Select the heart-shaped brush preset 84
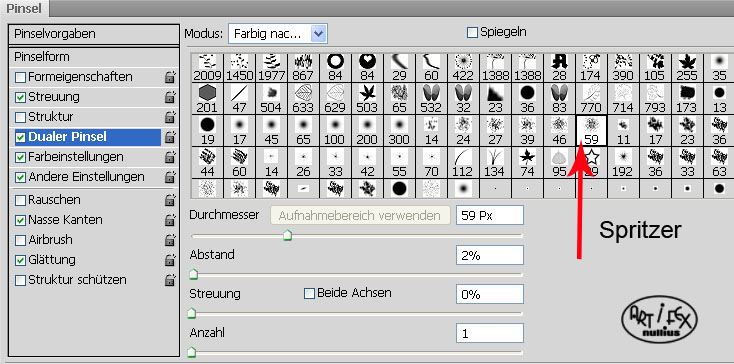 coord(367,67)
